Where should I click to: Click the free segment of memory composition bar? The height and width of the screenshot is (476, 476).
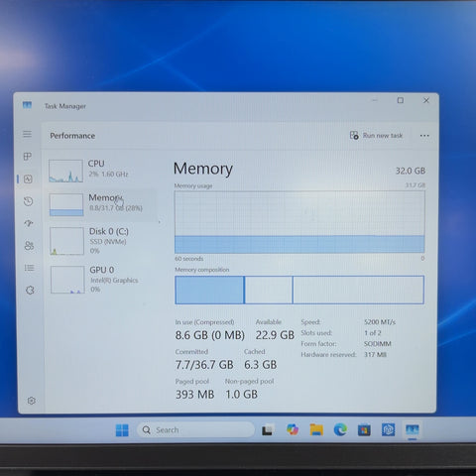[358, 290]
